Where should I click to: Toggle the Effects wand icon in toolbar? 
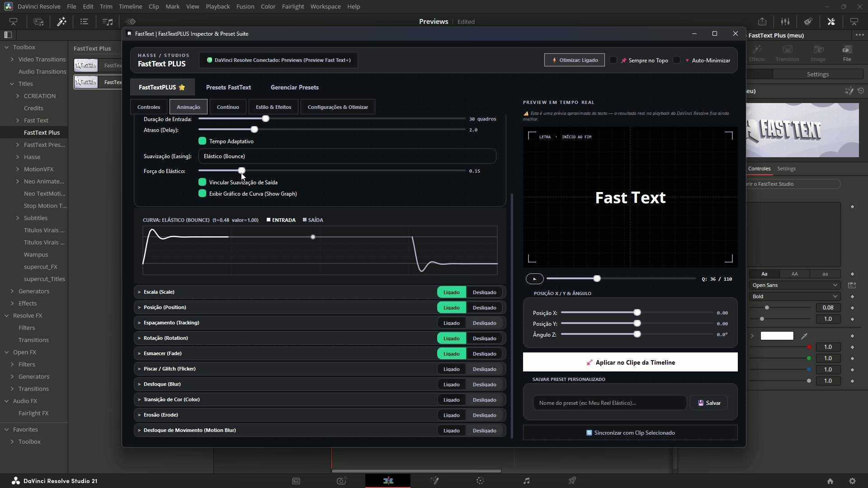[x=61, y=22]
